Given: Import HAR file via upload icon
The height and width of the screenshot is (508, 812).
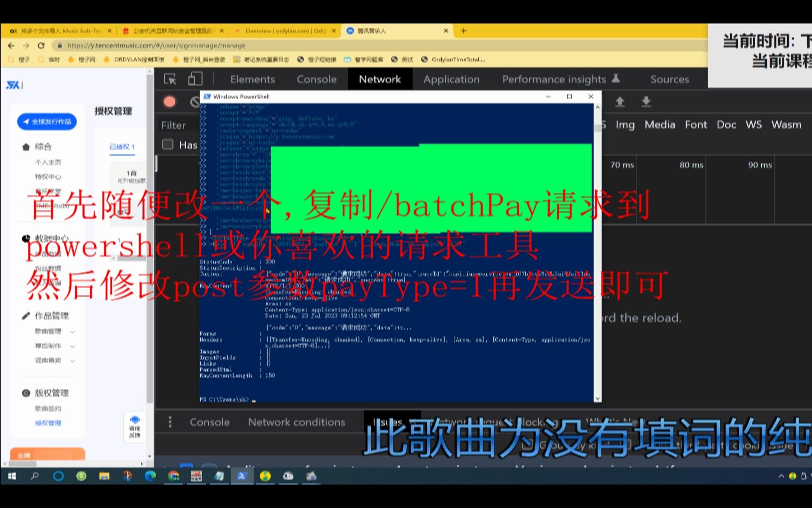Looking at the screenshot, I should pyautogui.click(x=621, y=102).
